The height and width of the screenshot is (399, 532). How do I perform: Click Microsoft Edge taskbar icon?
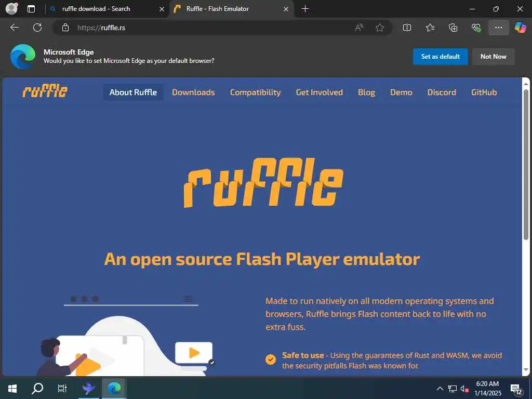pyautogui.click(x=114, y=389)
